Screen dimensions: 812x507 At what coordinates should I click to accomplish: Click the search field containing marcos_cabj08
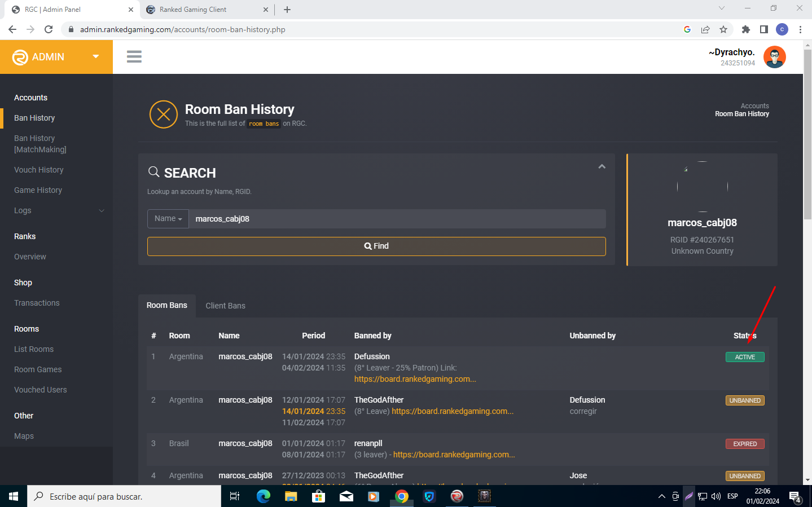coord(397,219)
